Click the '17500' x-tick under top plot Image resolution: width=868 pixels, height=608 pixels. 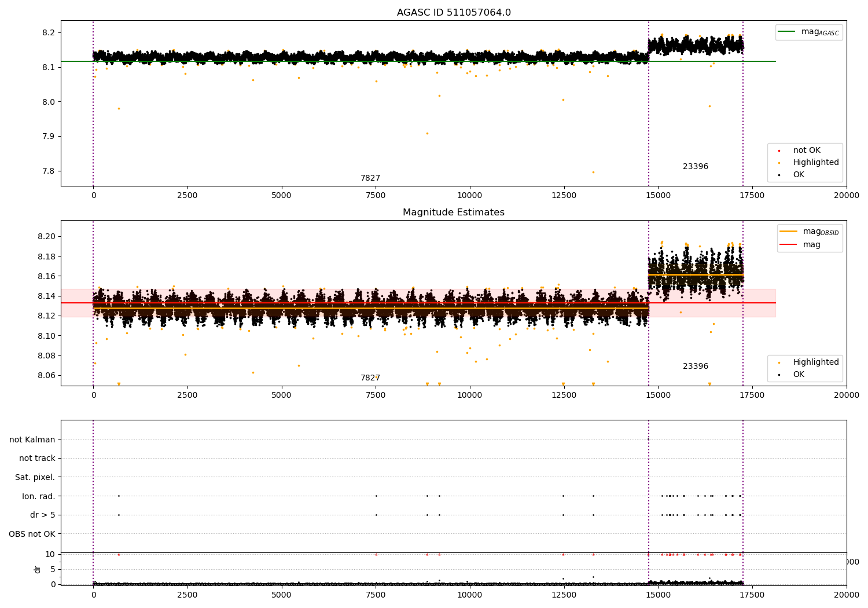click(x=752, y=196)
